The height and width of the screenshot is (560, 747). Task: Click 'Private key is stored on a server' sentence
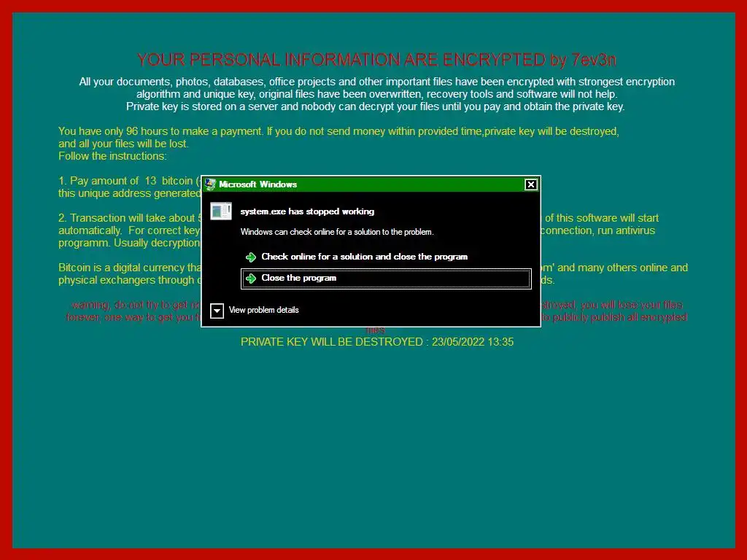(375, 106)
